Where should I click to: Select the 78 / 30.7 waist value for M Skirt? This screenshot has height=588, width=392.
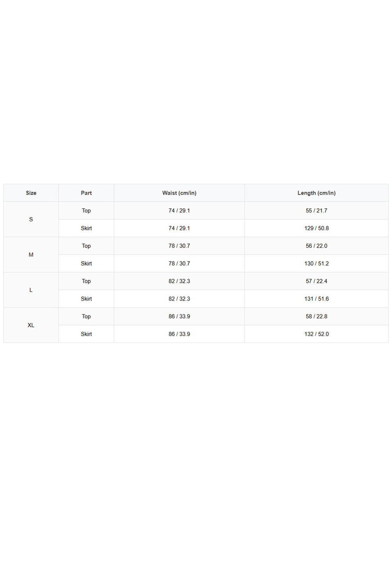coord(179,263)
